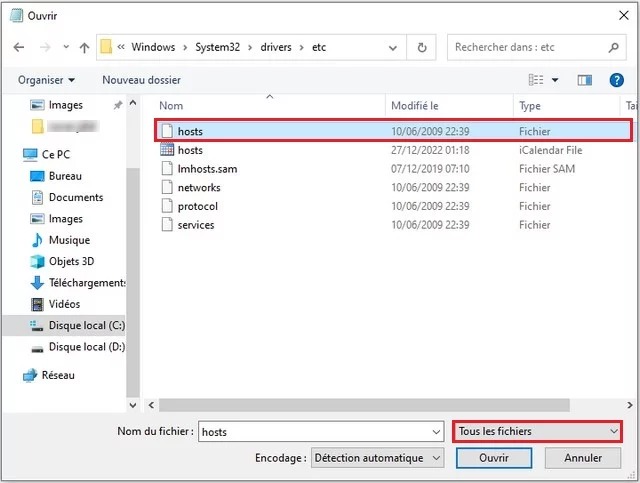Select the Téléchargements folder in sidebar
This screenshot has height=483, width=640.
tap(86, 283)
